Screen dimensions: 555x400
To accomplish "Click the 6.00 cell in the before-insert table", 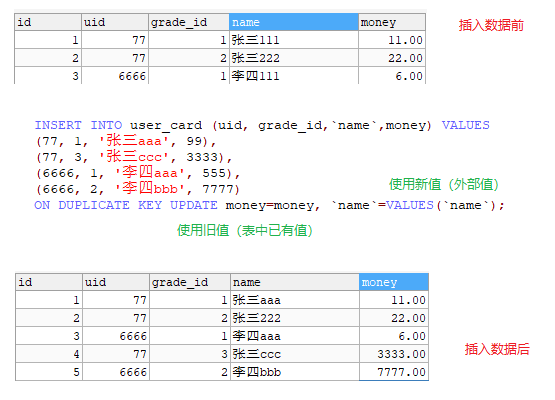I will 392,76.
